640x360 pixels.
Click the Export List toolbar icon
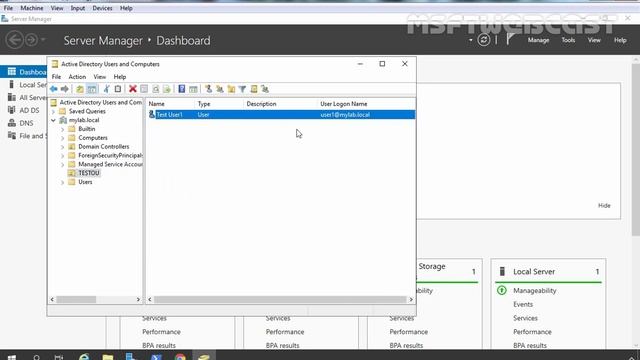(167, 89)
